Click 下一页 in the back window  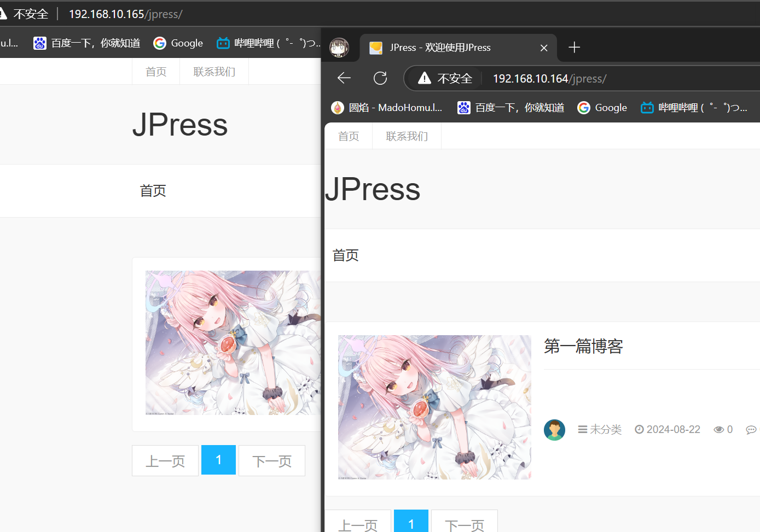(272, 461)
